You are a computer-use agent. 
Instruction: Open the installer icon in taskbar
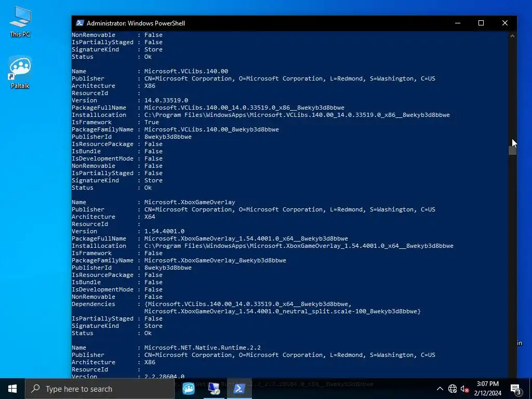click(x=214, y=389)
